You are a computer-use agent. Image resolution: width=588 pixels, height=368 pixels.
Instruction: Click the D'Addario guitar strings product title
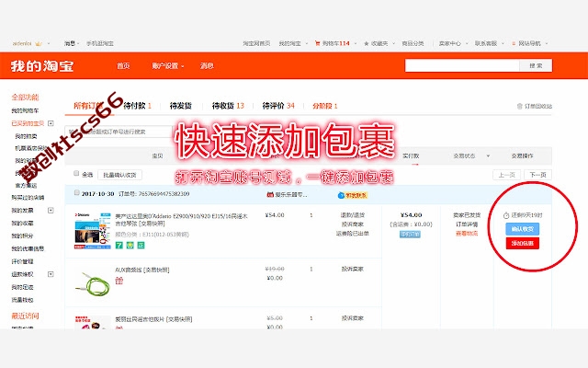coord(182,220)
